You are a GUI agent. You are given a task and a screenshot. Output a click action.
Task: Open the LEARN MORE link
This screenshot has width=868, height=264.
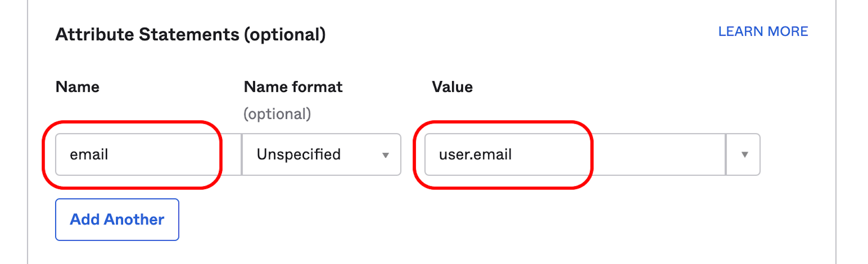(x=764, y=31)
